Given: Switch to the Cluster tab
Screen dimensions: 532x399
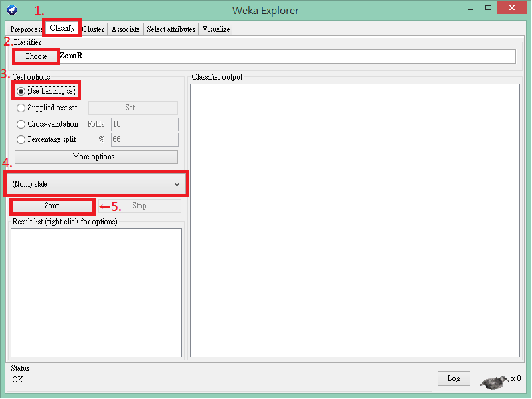Looking at the screenshot, I should (x=93, y=29).
